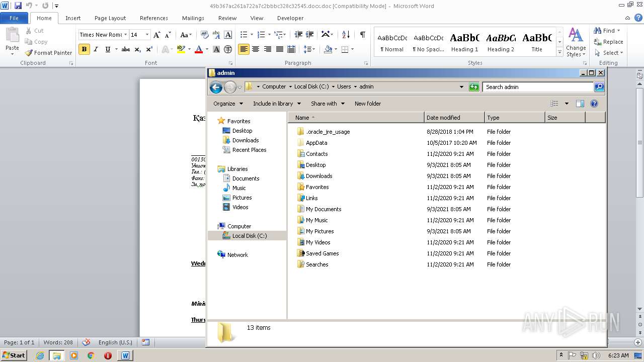
Task: Click the Numbering list icon
Action: (x=261, y=35)
